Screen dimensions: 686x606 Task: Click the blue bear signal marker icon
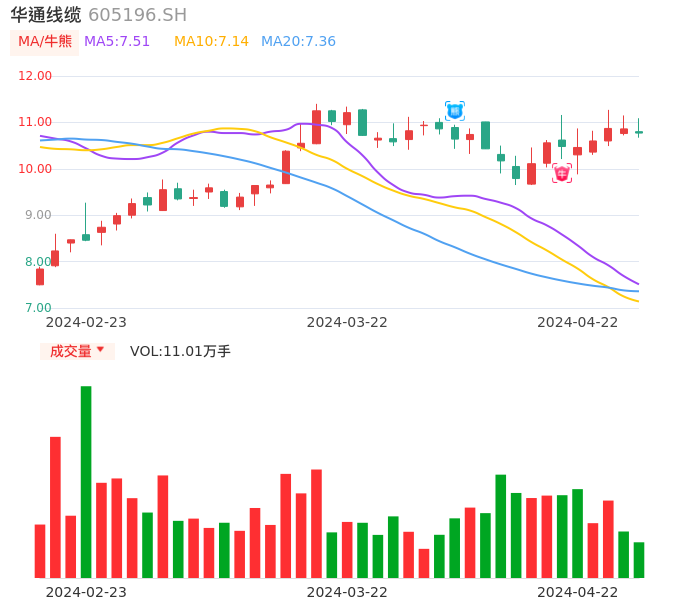pyautogui.click(x=455, y=111)
